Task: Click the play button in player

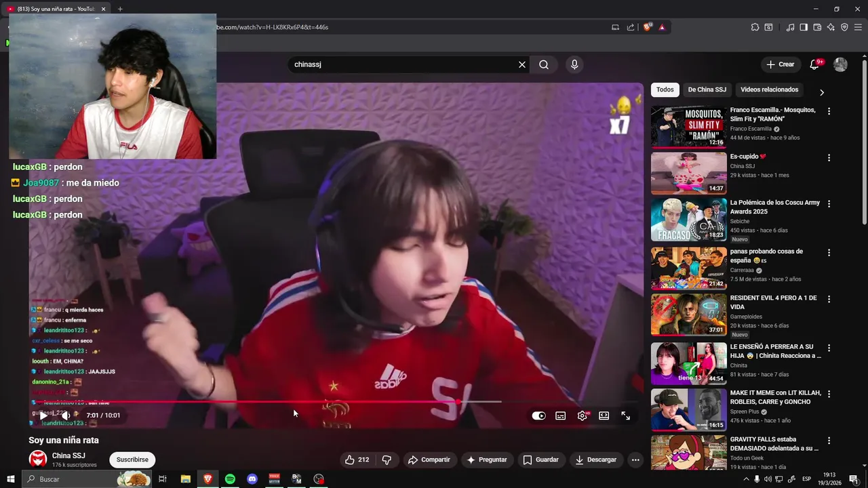Action: point(43,415)
